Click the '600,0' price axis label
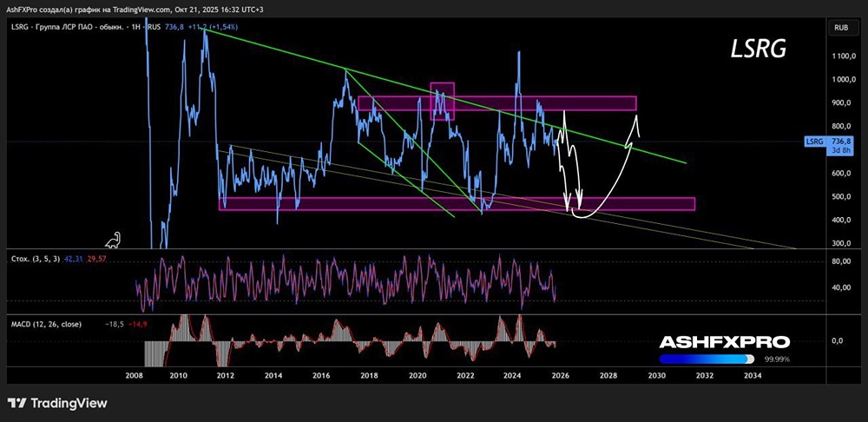Screen dimensions: 868x422 point(841,174)
